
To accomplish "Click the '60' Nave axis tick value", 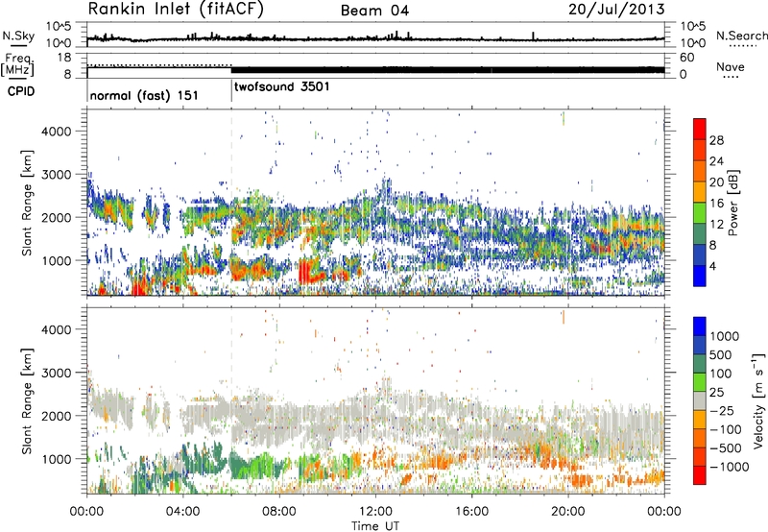I will point(686,58).
